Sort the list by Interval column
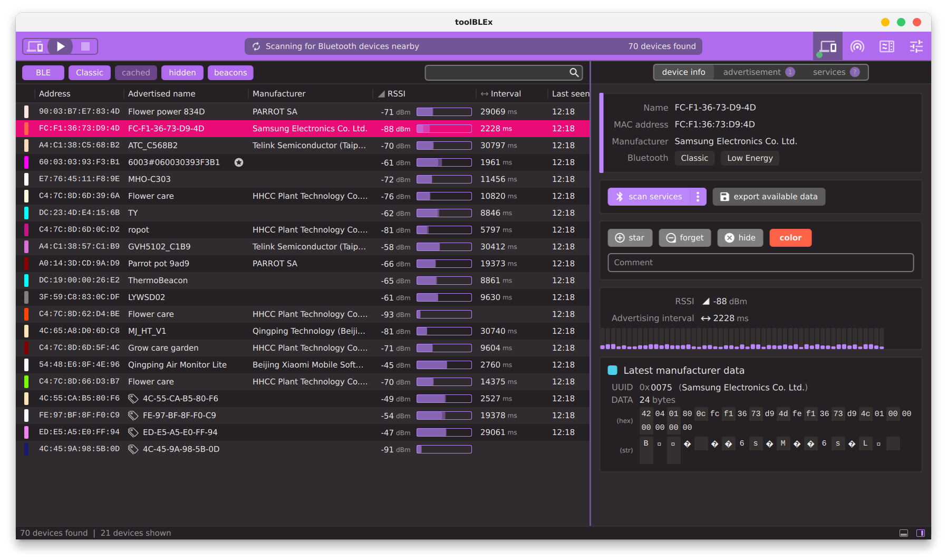The image size is (947, 560). (x=505, y=94)
